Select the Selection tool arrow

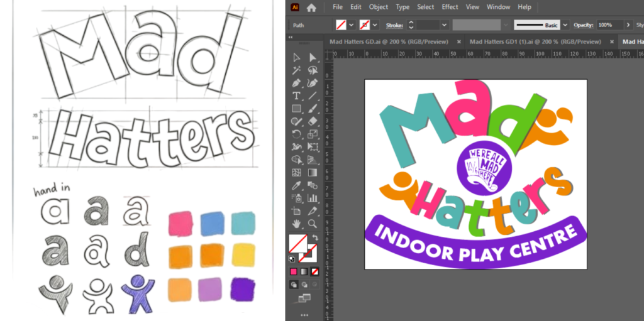296,58
